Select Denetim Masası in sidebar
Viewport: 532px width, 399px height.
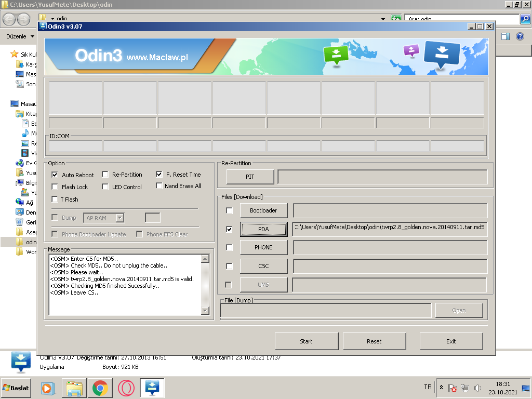[26, 212]
